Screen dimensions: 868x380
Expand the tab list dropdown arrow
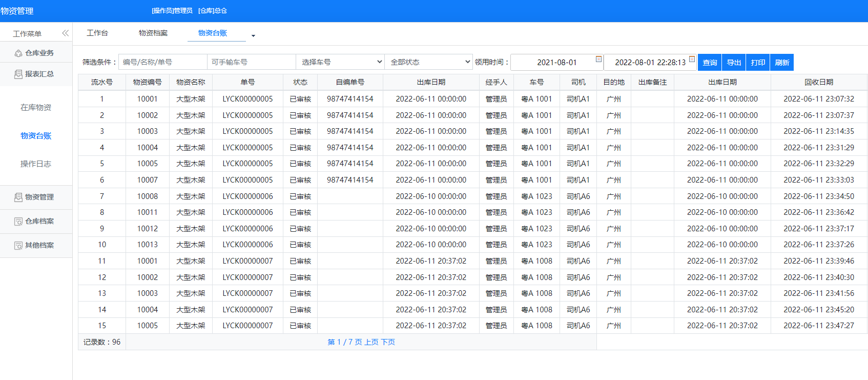tap(253, 36)
